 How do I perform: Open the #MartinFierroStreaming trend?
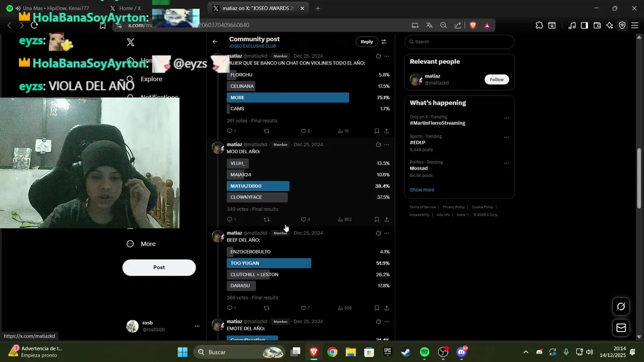point(437,123)
